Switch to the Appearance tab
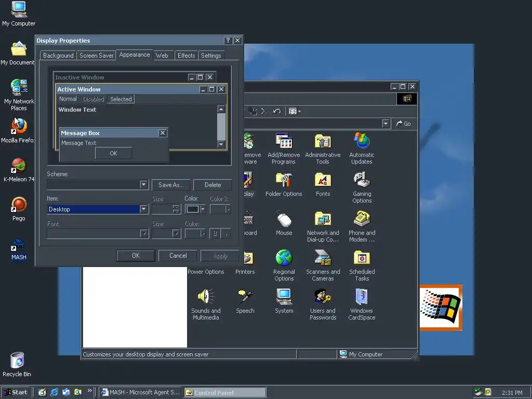This screenshot has width=532, height=399. pos(135,55)
